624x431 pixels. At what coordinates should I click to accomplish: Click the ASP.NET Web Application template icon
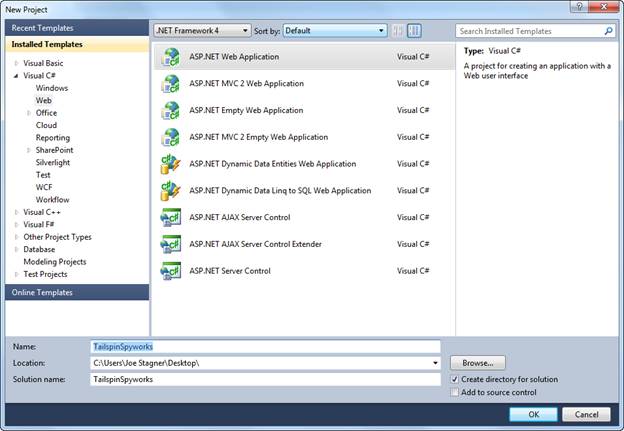(x=170, y=57)
